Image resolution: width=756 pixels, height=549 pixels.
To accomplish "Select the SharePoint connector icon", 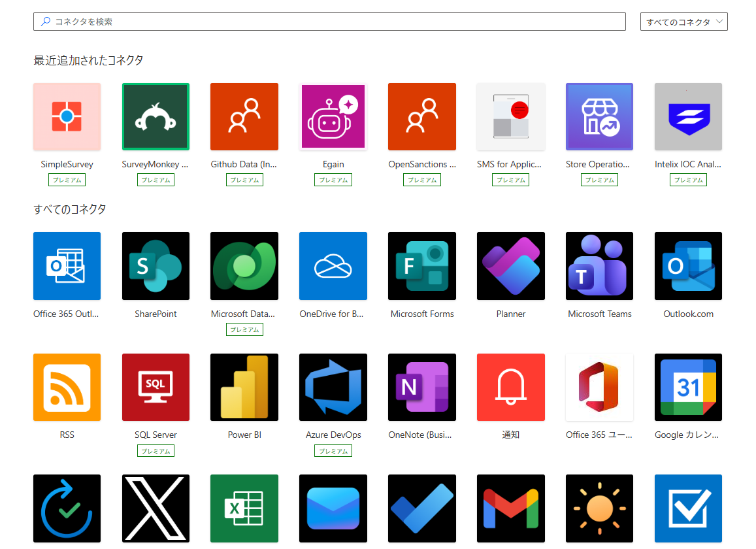I will click(x=156, y=266).
